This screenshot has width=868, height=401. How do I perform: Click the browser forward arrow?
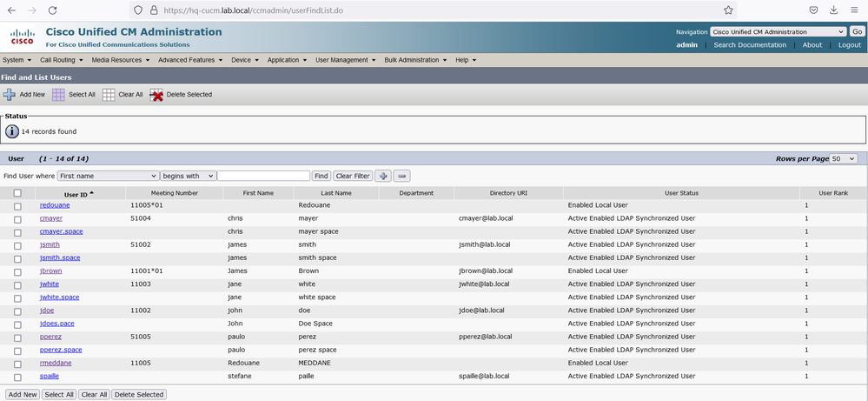[32, 10]
